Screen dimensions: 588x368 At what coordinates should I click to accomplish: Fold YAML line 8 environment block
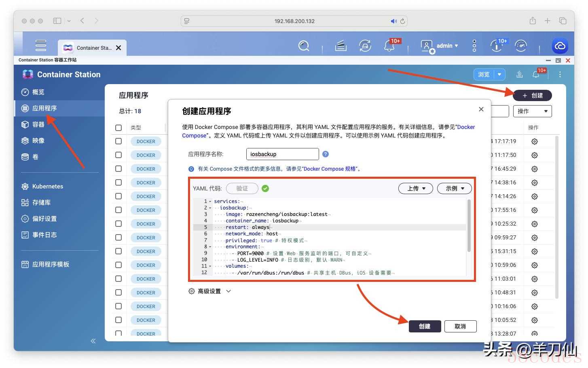pyautogui.click(x=210, y=247)
